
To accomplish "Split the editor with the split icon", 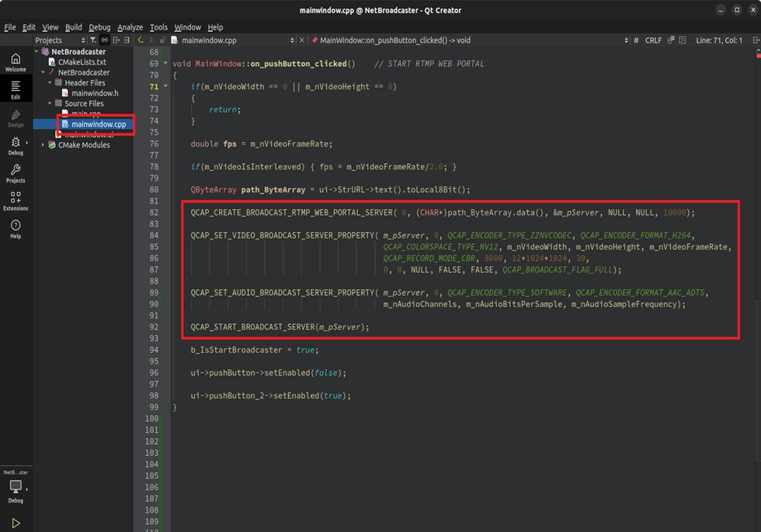I will 756,40.
